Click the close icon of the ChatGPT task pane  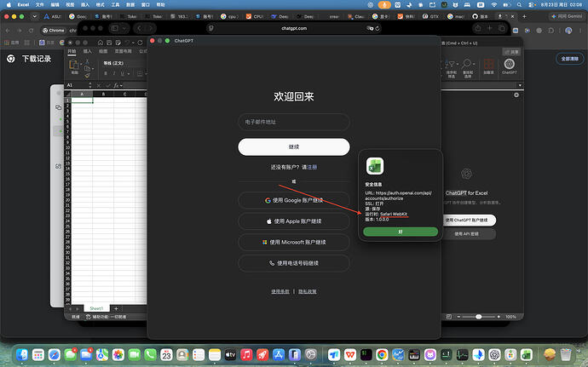coord(516,95)
